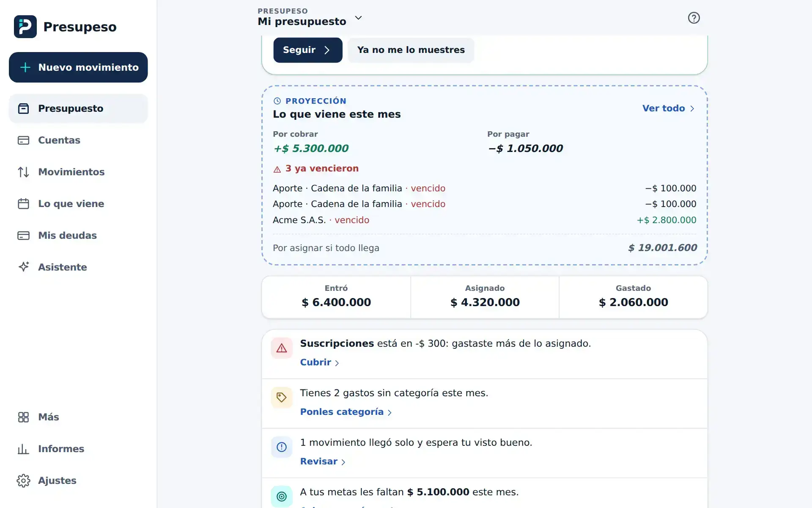The width and height of the screenshot is (812, 508).
Task: Click the Cuentas card icon
Action: pyautogui.click(x=23, y=140)
